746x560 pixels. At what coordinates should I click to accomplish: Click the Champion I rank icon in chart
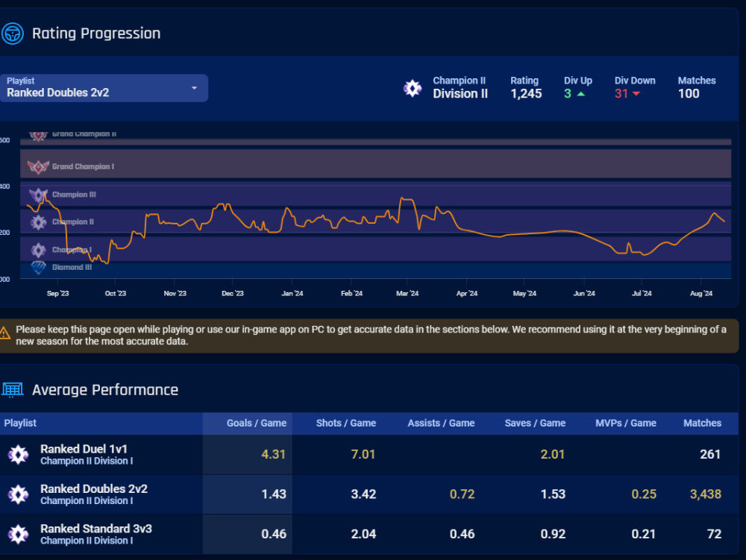pyautogui.click(x=38, y=250)
